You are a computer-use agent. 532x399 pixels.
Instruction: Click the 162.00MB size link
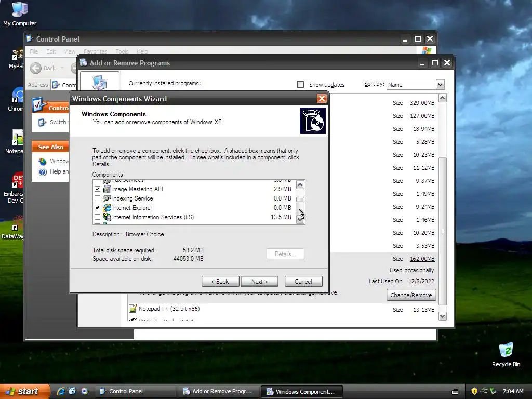click(422, 259)
